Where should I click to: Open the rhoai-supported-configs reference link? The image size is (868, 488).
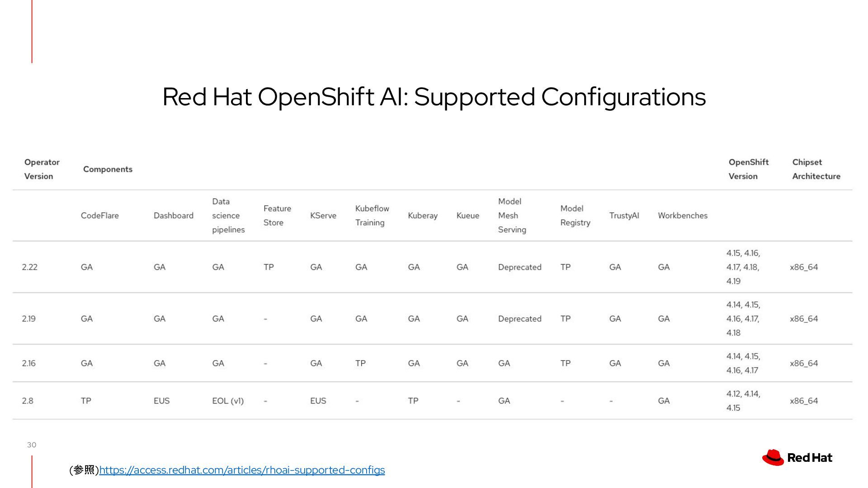coord(242,470)
